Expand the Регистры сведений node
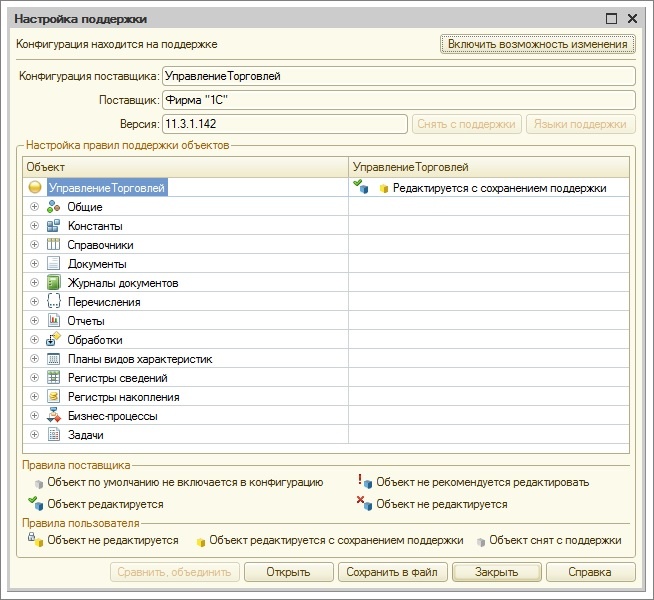 [35, 377]
